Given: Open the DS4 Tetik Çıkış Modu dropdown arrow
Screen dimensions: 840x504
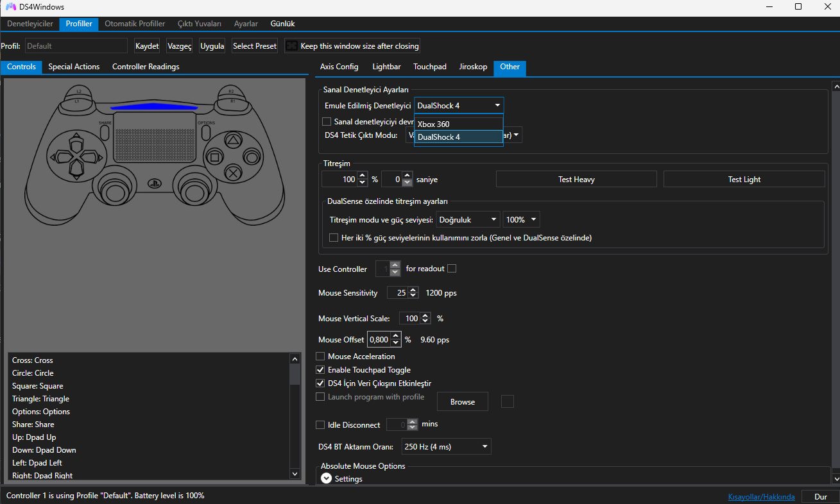Looking at the screenshot, I should 515,135.
